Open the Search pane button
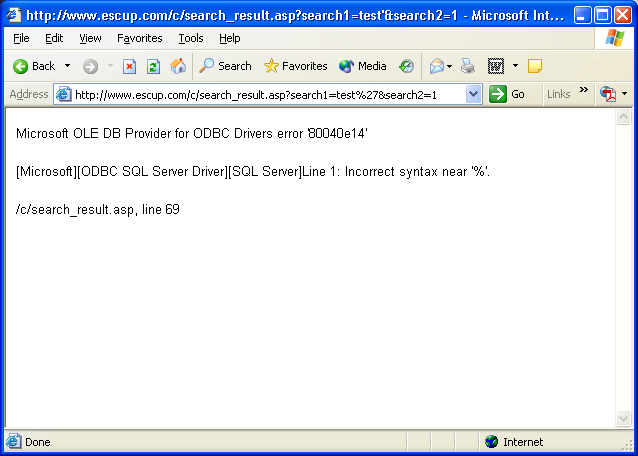 click(225, 66)
